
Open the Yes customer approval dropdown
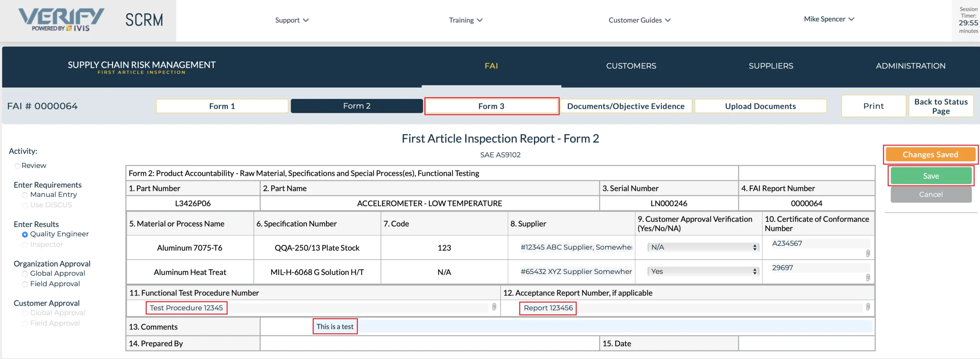(x=703, y=271)
